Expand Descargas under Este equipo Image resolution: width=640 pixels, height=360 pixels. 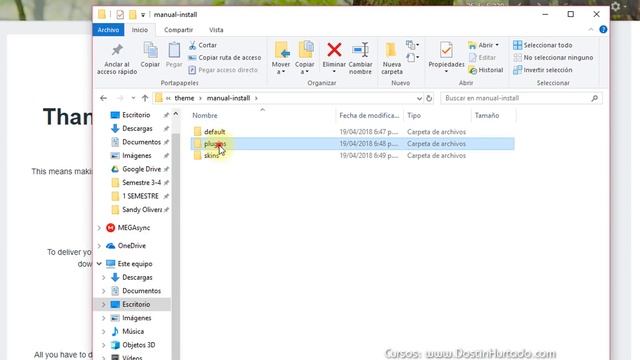(104, 278)
